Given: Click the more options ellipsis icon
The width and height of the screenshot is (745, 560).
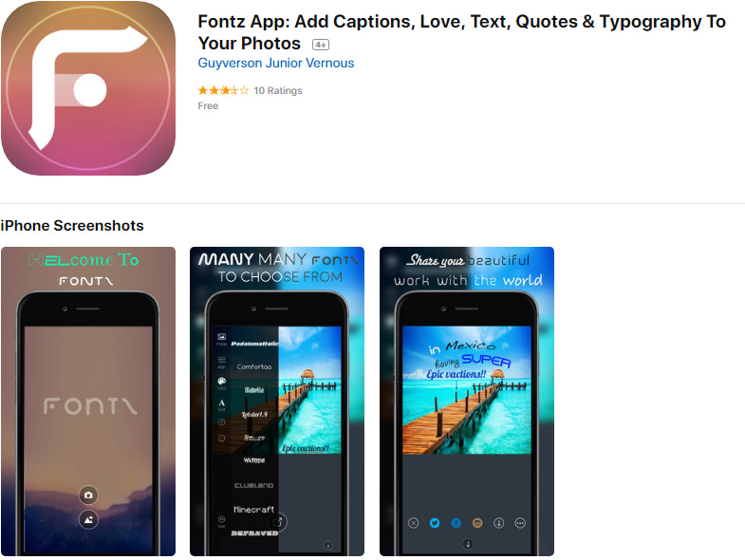Looking at the screenshot, I should [x=520, y=523].
